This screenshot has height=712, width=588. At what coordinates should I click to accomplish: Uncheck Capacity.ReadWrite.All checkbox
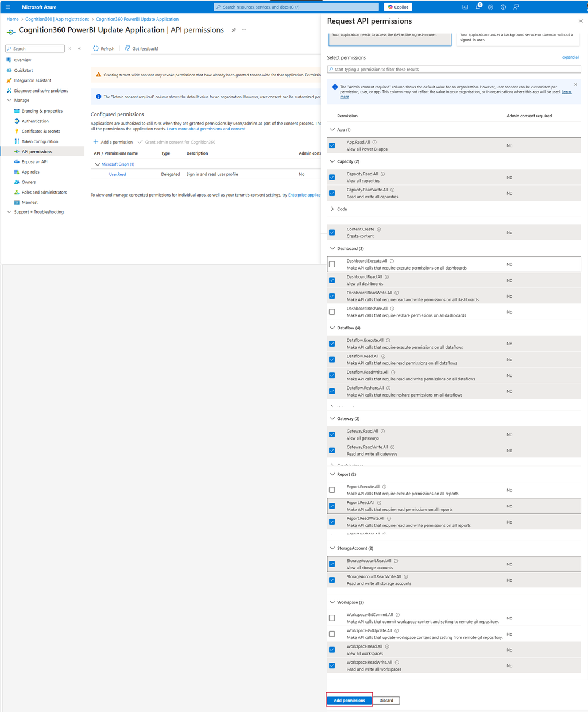tap(332, 193)
